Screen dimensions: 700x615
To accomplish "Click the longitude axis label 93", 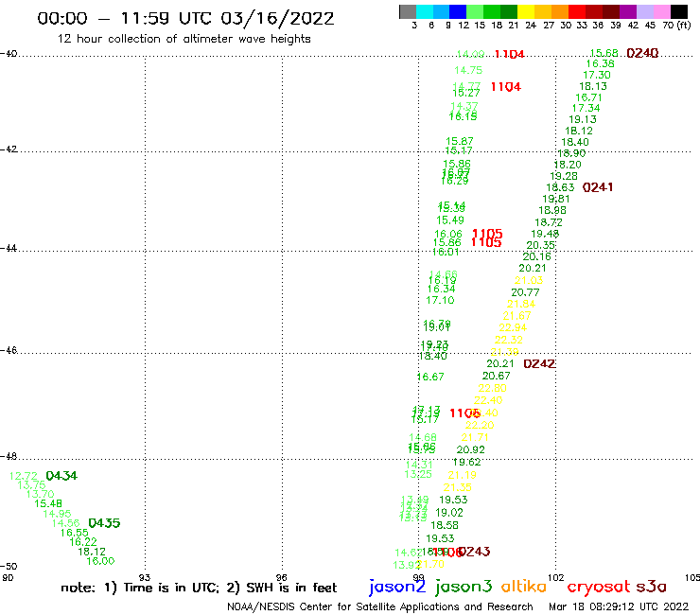I will [145, 577].
